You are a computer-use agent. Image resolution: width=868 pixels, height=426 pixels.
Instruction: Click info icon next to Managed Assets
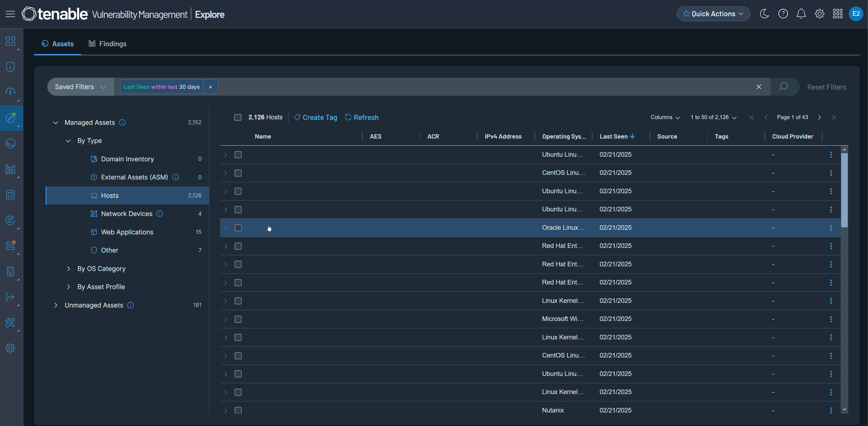[x=123, y=122]
